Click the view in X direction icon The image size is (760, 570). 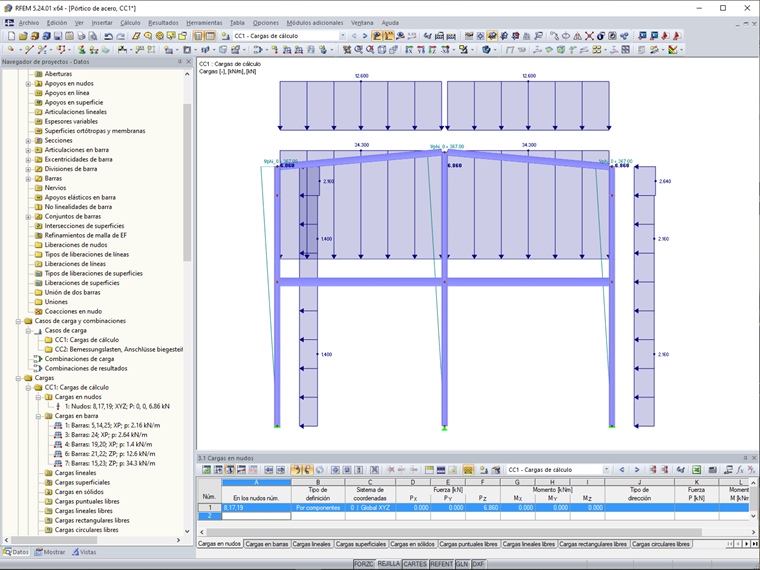pyautogui.click(x=409, y=49)
